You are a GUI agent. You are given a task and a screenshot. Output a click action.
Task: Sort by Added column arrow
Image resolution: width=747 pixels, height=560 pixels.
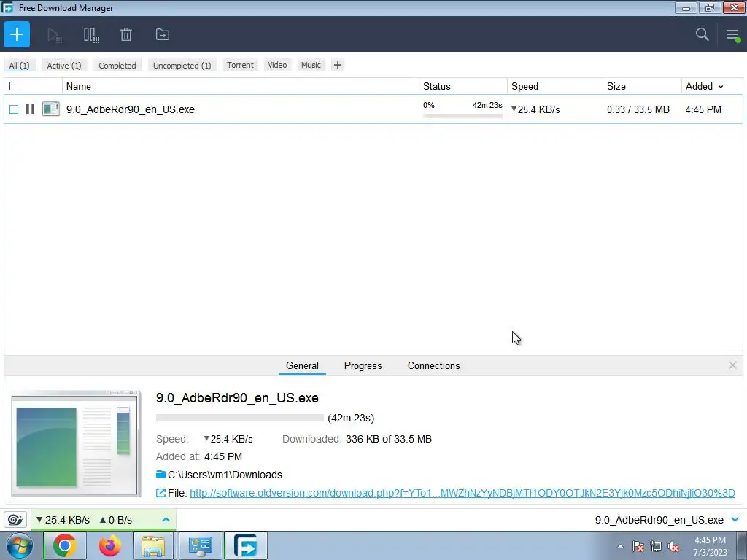click(720, 87)
